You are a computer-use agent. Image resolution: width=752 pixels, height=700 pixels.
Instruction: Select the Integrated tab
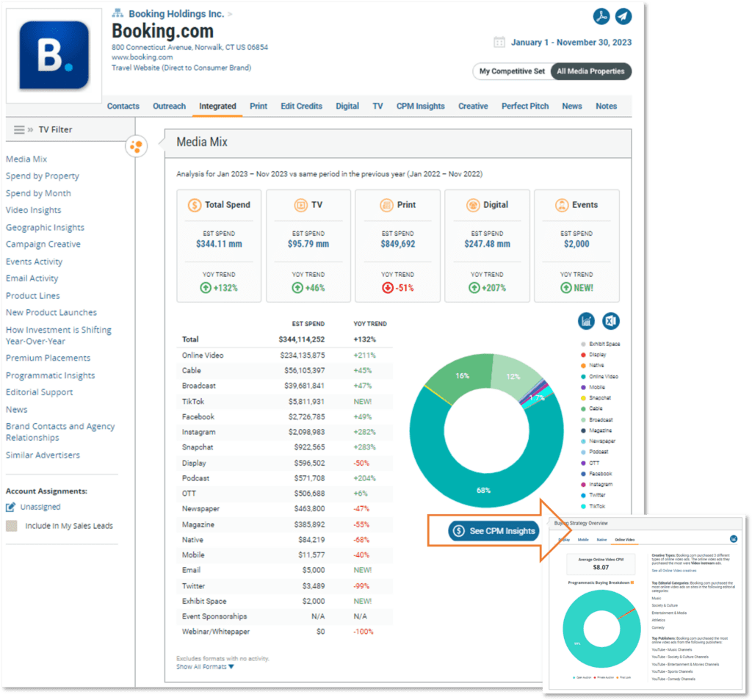point(217,106)
